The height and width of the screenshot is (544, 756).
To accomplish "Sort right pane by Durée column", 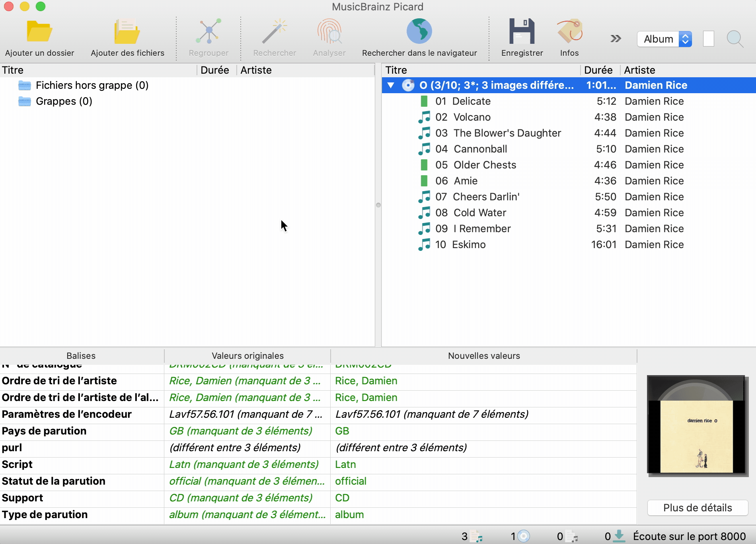I will [x=600, y=70].
